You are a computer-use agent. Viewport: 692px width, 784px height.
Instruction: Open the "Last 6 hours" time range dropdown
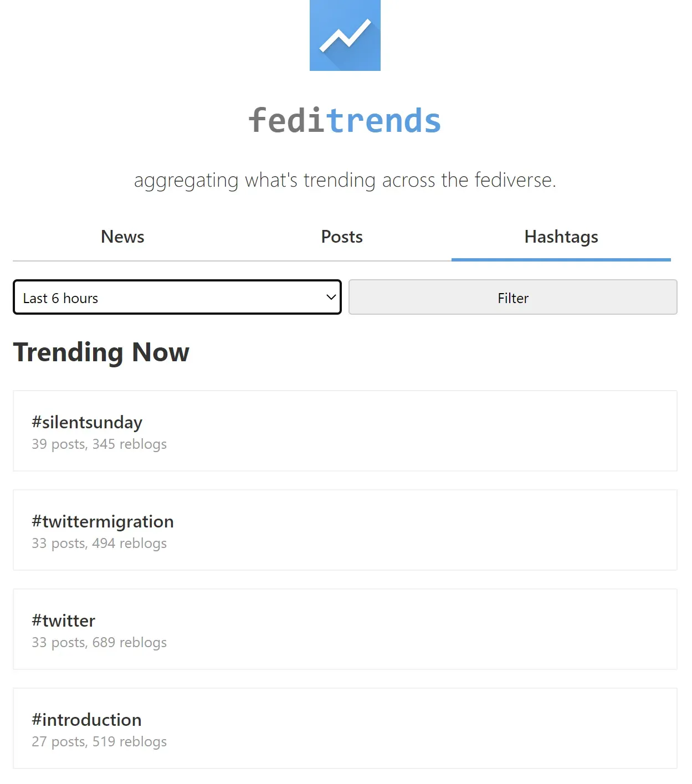177,297
